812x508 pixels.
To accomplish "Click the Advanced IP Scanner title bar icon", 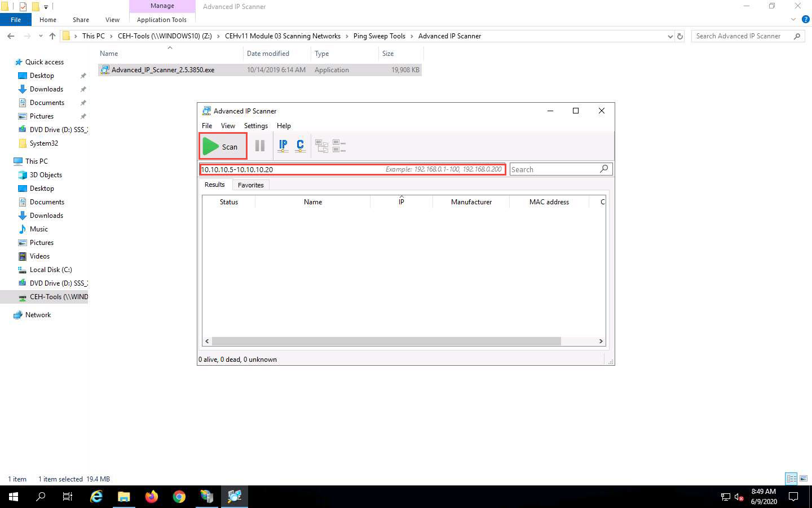I will [x=206, y=111].
